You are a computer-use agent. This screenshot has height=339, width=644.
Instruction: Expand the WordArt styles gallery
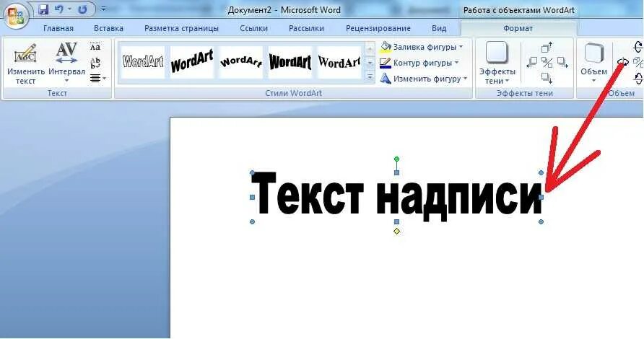[x=370, y=76]
